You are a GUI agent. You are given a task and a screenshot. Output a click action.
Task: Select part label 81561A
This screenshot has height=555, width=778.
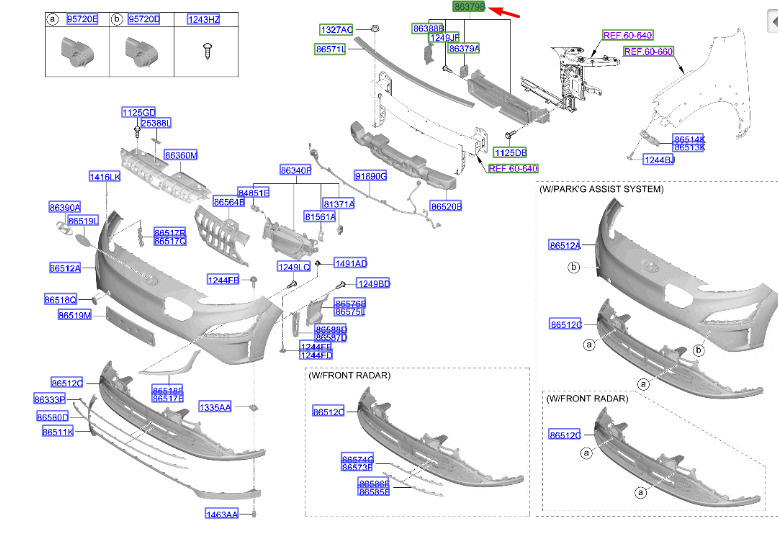pos(320,217)
